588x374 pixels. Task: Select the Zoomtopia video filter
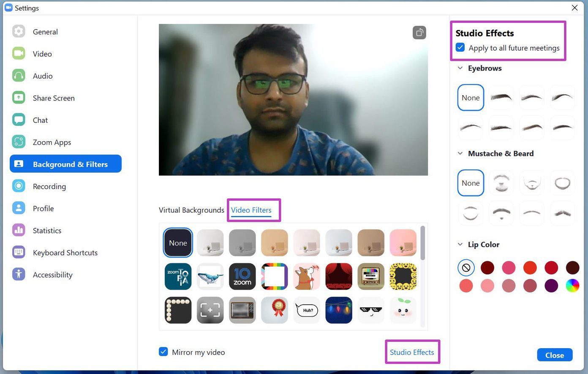click(178, 276)
